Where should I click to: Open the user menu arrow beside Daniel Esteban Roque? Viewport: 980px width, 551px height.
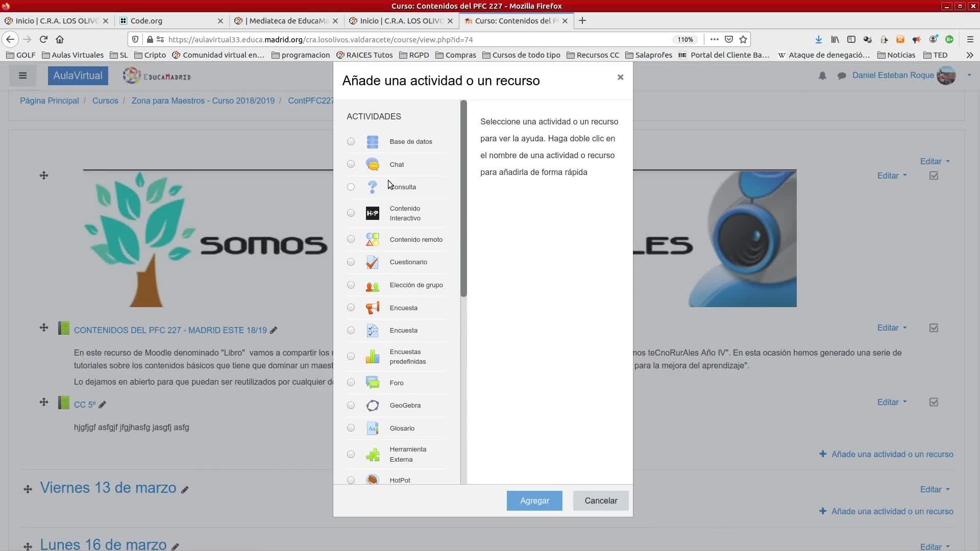(x=969, y=76)
